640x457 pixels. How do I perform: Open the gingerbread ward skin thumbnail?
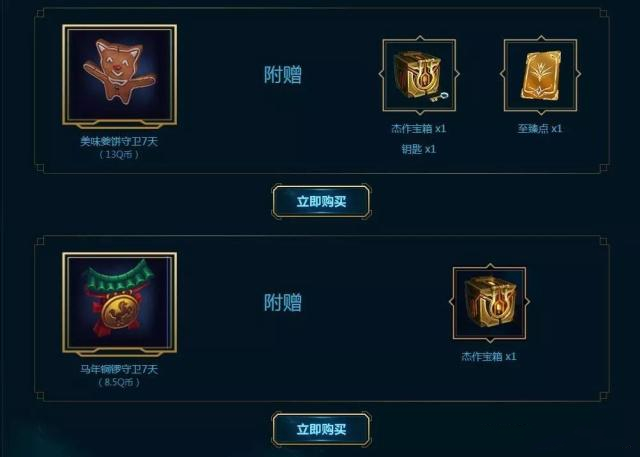click(120, 75)
